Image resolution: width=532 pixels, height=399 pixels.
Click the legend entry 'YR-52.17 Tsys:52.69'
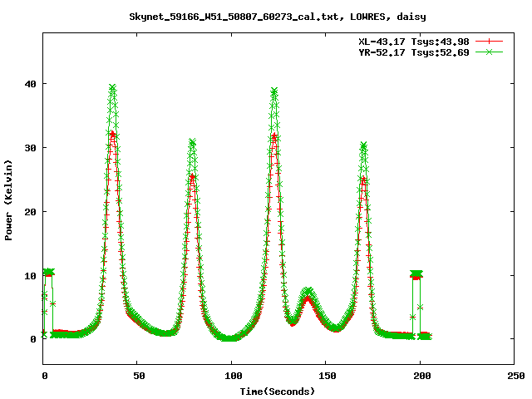(x=414, y=52)
